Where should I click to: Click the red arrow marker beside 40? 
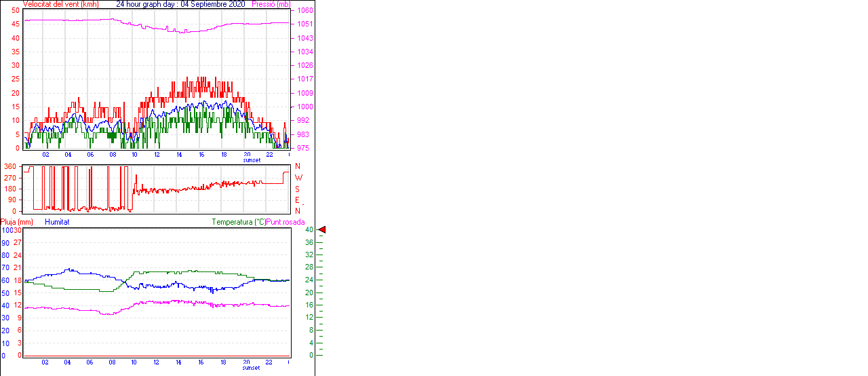322,230
